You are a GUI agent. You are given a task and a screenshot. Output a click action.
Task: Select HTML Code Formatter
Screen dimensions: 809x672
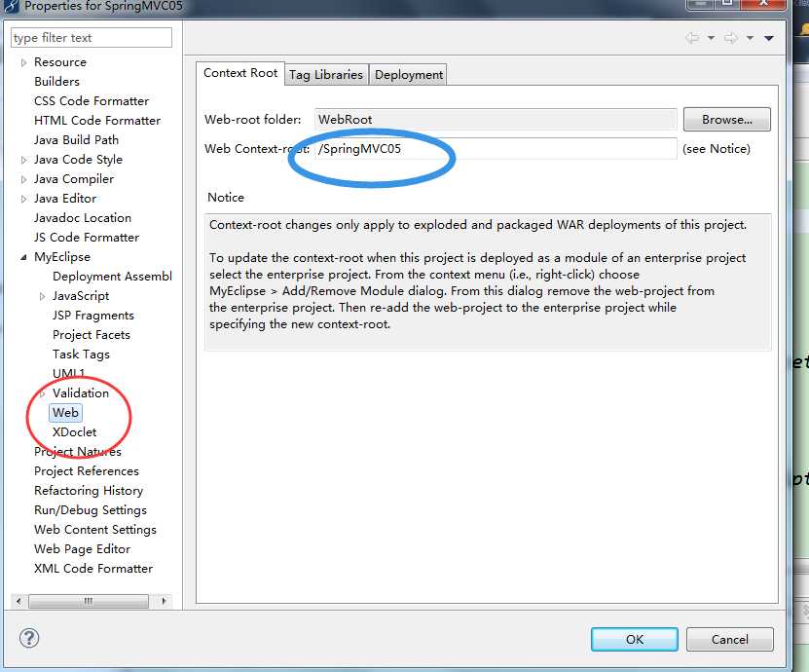(97, 121)
